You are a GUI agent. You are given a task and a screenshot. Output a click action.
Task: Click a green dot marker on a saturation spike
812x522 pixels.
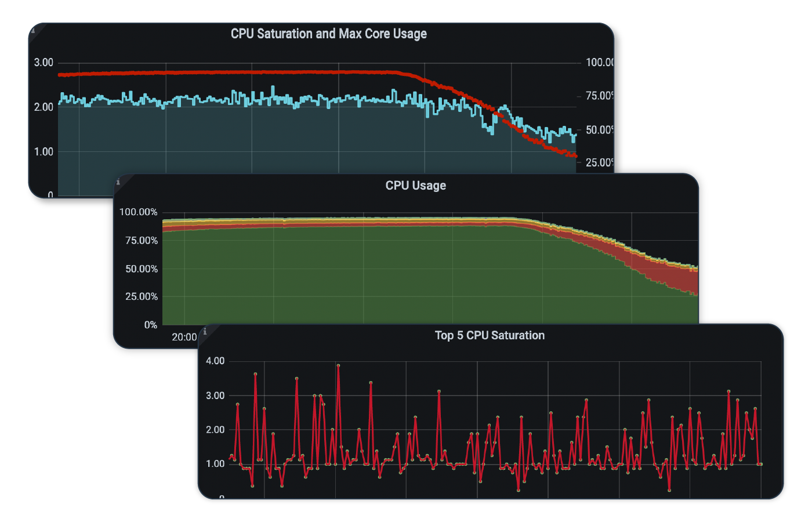[x=255, y=374]
